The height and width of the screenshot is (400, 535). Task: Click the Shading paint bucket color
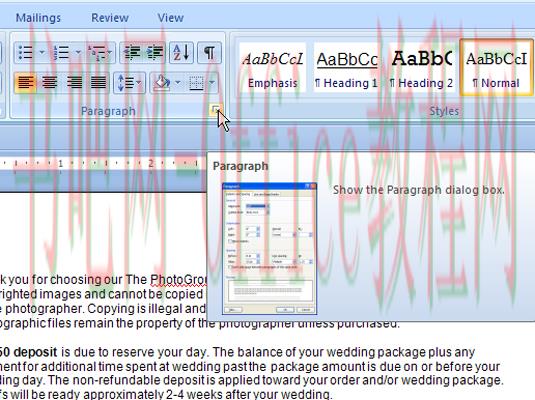pyautogui.click(x=162, y=82)
